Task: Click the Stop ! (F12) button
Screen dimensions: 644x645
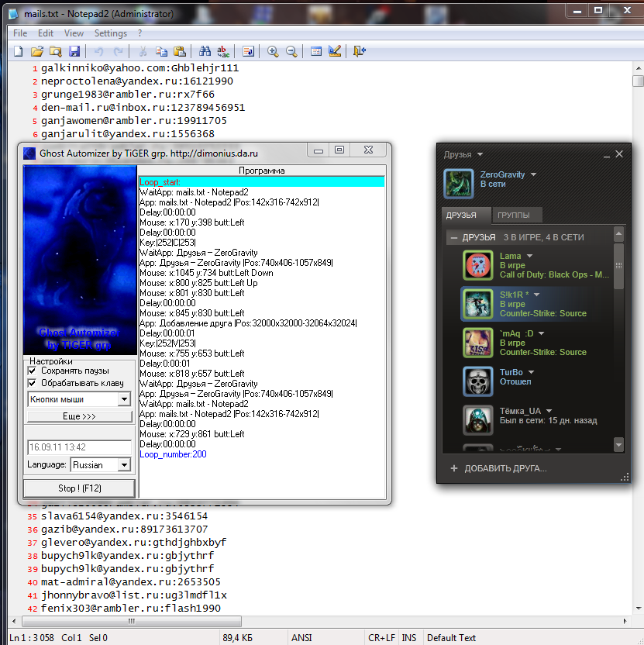Action: [x=79, y=488]
